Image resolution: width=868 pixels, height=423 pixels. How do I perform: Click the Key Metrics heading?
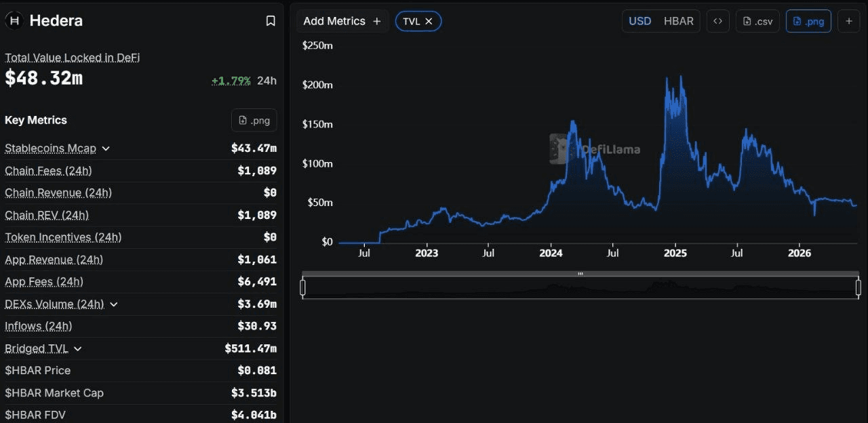(x=36, y=120)
